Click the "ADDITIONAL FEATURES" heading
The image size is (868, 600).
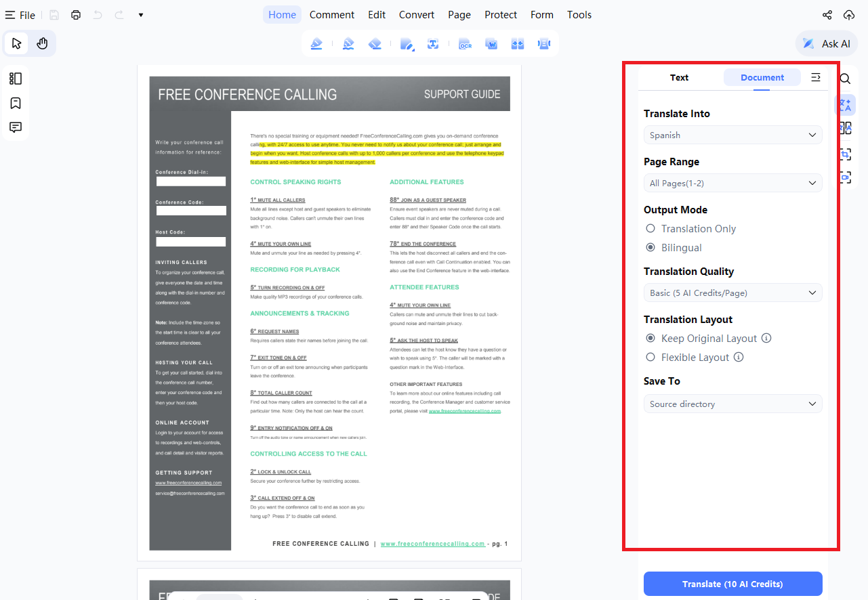click(427, 182)
